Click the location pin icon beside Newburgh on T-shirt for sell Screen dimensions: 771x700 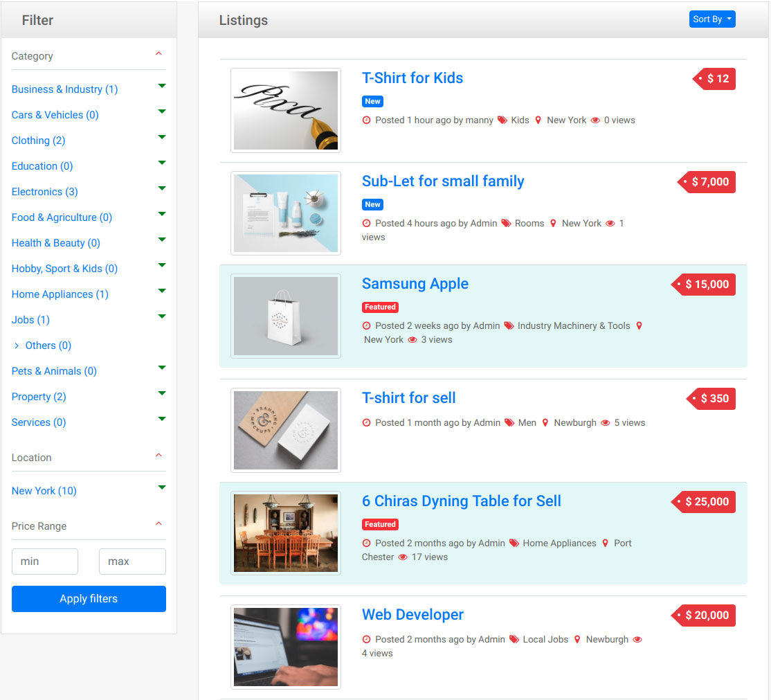(x=545, y=422)
